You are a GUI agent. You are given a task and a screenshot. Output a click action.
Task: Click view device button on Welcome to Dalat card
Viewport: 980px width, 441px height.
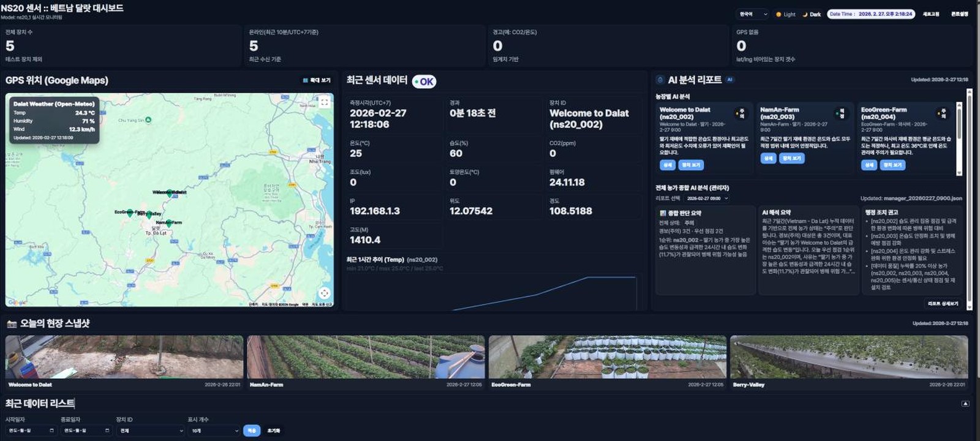[691, 165]
